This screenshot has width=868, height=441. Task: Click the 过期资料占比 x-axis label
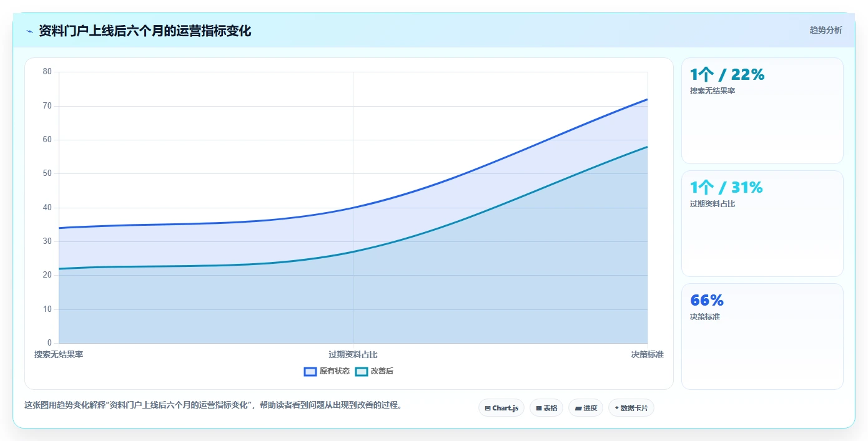[x=353, y=354]
